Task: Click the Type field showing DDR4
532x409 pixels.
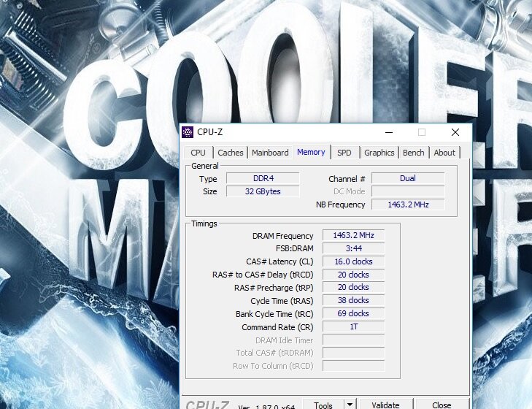Action: tap(263, 178)
